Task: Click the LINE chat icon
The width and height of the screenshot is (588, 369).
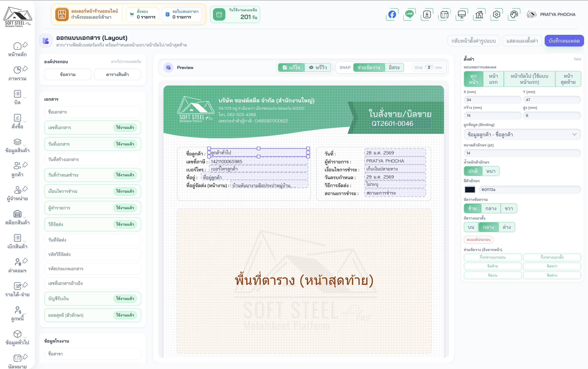Action: (409, 14)
